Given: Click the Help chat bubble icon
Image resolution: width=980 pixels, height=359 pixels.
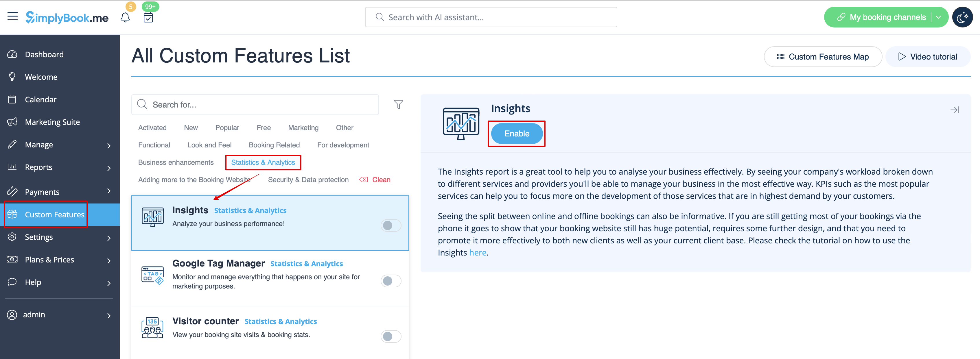Looking at the screenshot, I should pyautogui.click(x=12, y=282).
